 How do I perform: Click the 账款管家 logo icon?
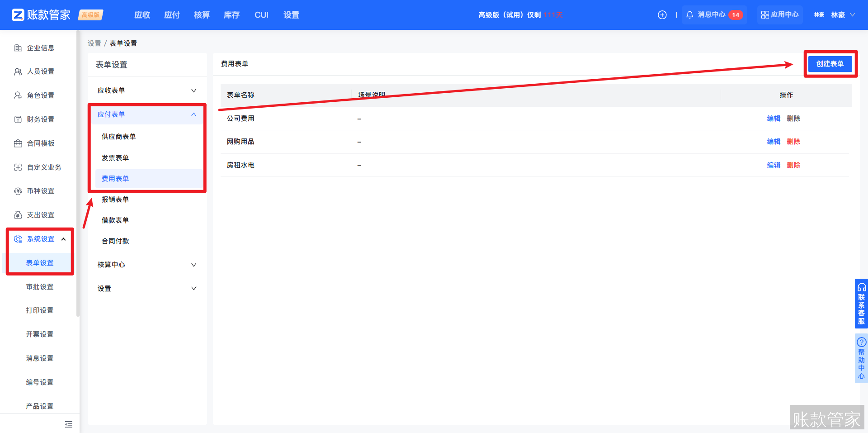18,15
